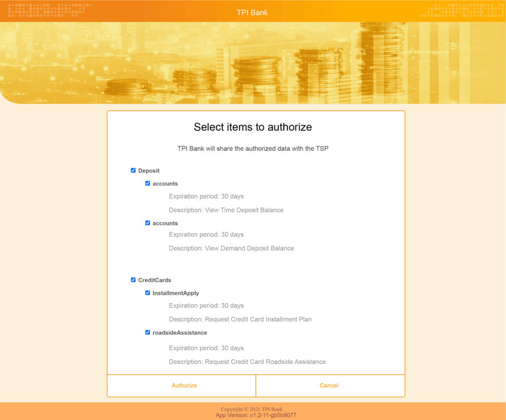This screenshot has width=506, height=420.
Task: Click Request Credit Card Installment Plan description
Action: tap(240, 319)
